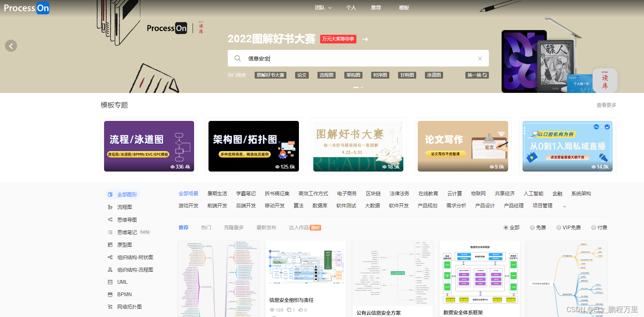Select the 免费 radio button

532,227
